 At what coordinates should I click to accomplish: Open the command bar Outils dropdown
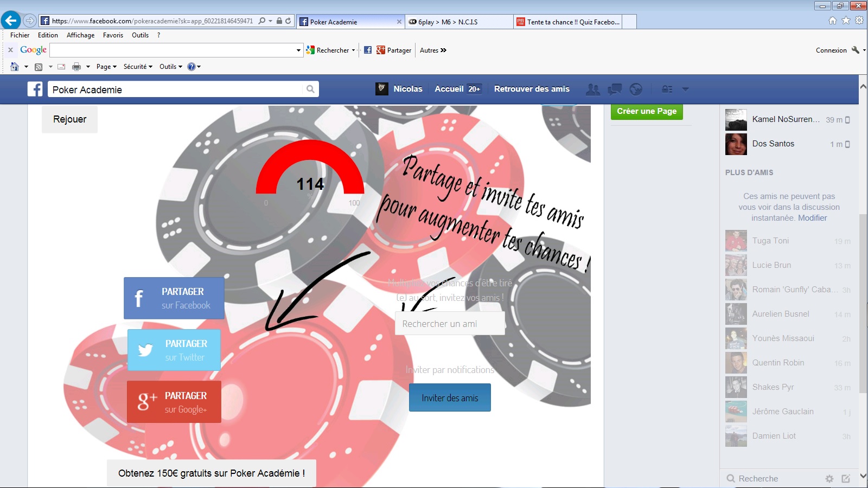click(x=170, y=67)
